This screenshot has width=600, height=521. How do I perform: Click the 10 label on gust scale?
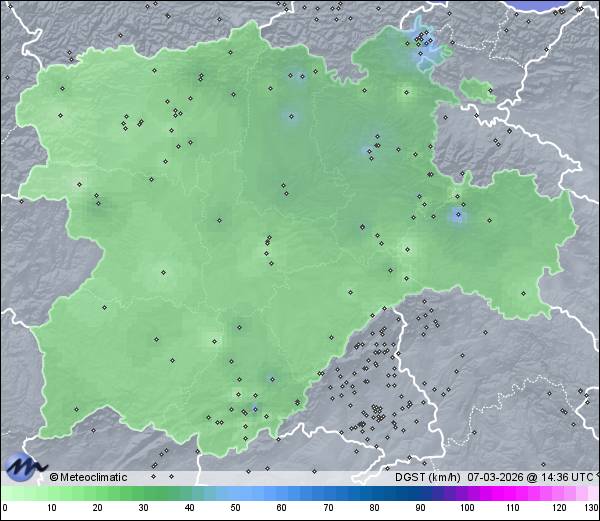50,508
